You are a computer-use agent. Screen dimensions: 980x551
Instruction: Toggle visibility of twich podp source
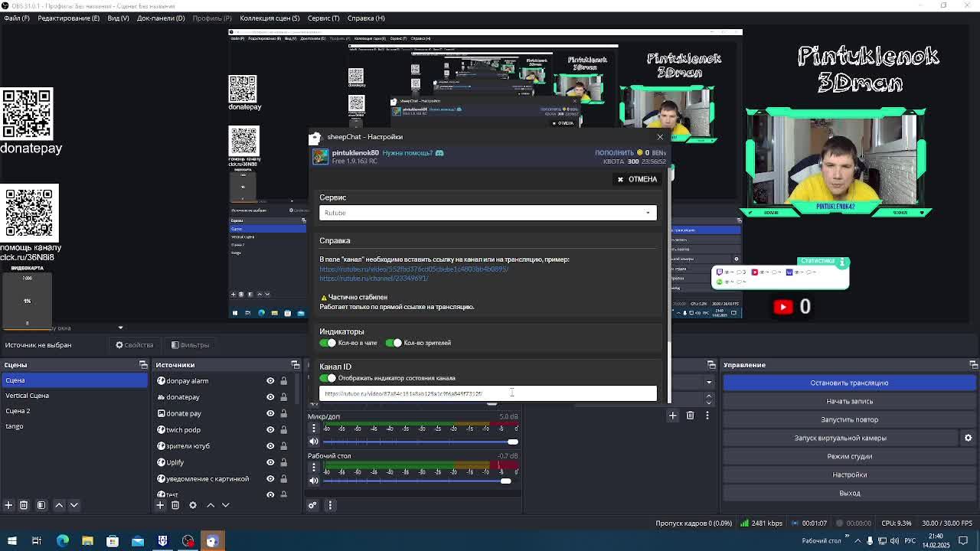(270, 430)
